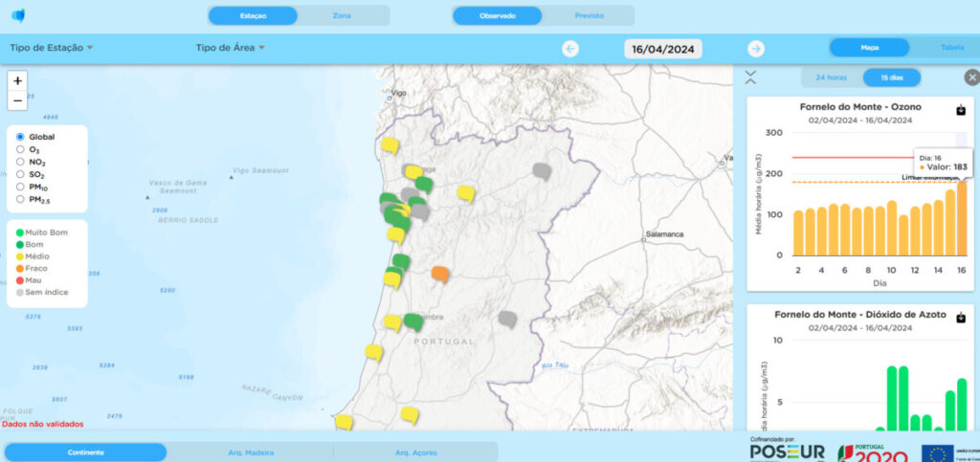Select the PM2.5 radio button

(x=21, y=199)
